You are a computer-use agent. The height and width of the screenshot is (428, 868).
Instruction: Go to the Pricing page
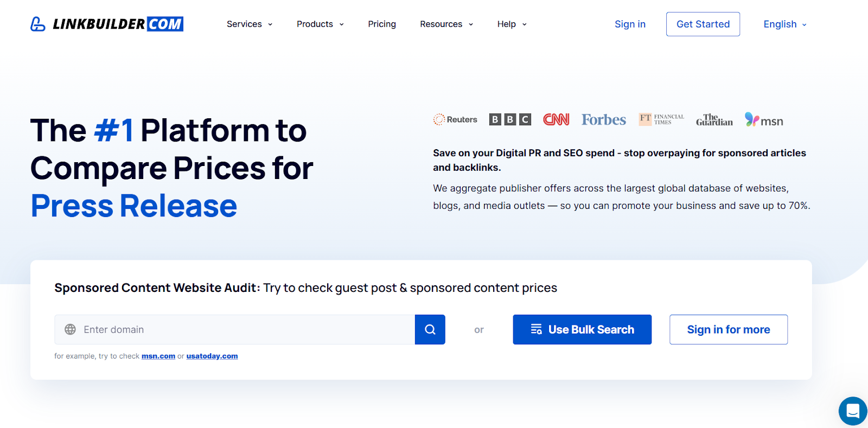[382, 24]
